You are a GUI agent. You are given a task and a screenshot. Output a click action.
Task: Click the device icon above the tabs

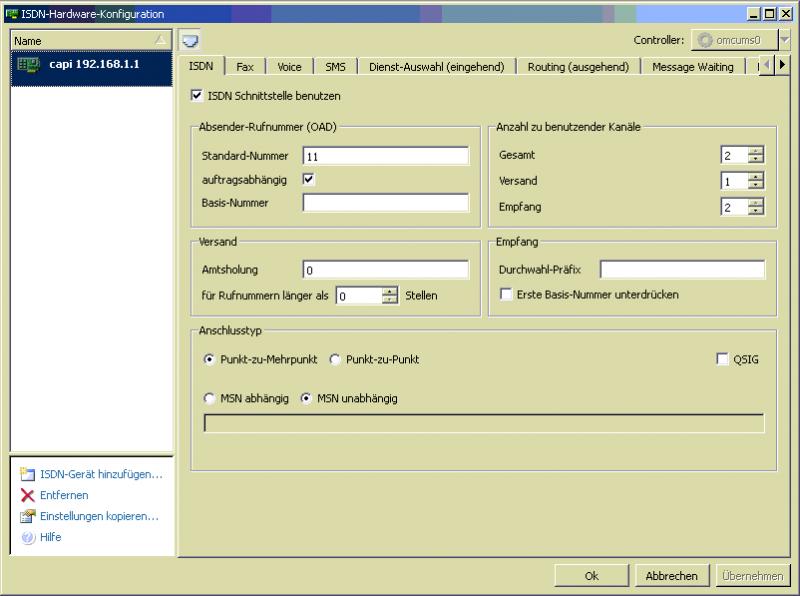pyautogui.click(x=190, y=41)
